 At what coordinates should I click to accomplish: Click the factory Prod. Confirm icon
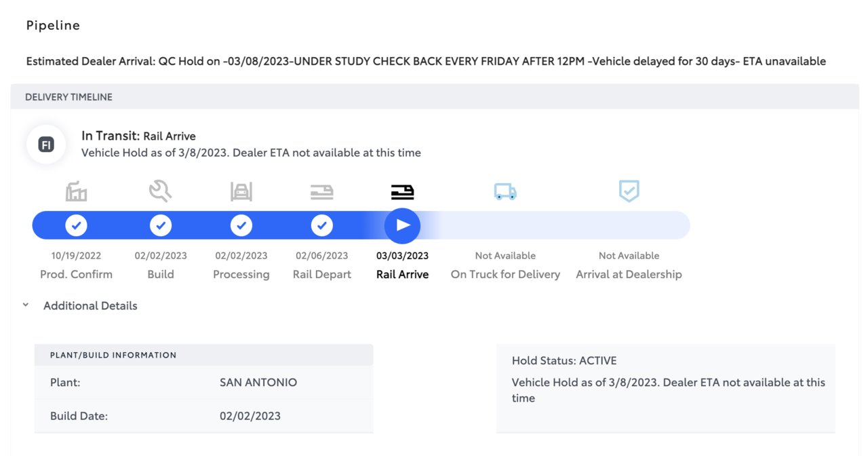coord(76,192)
